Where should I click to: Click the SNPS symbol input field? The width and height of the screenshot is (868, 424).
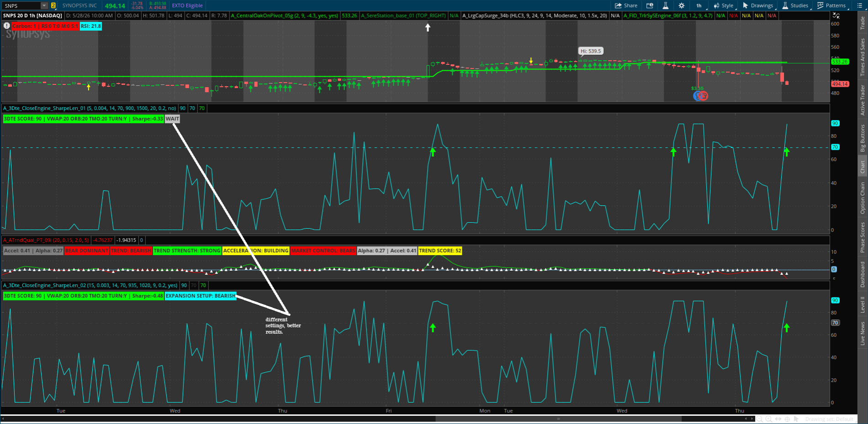[x=22, y=5]
